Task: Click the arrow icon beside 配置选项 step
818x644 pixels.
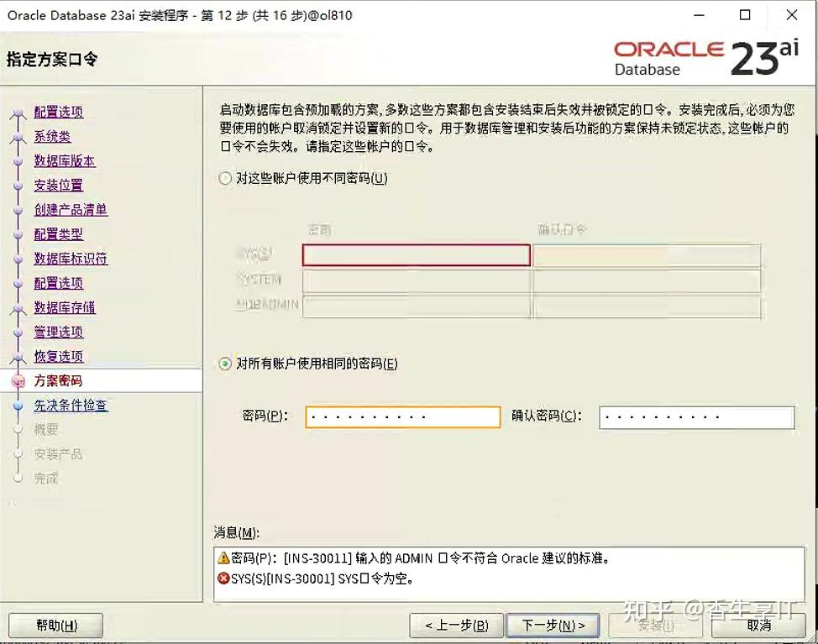Action: pyautogui.click(x=18, y=112)
